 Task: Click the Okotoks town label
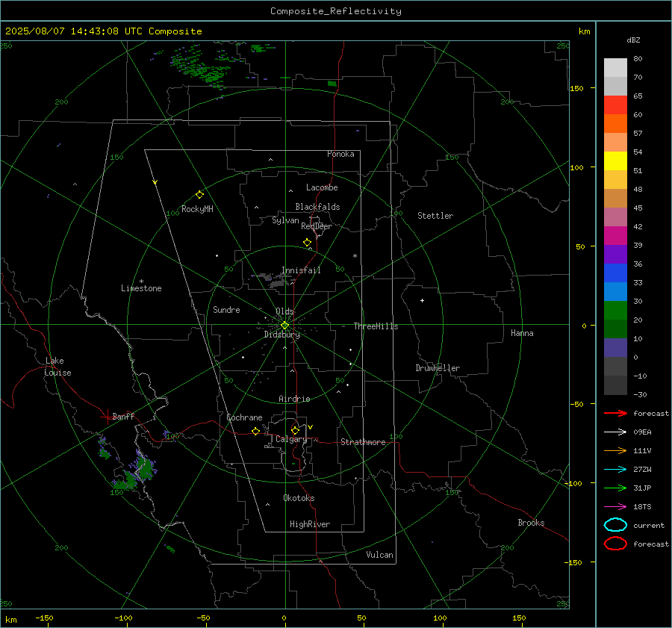click(x=299, y=498)
